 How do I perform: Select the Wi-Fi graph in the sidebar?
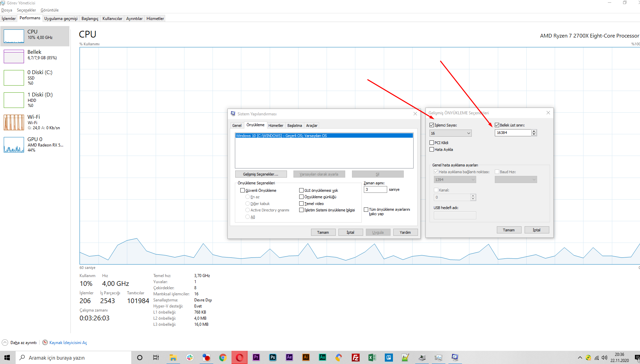[14, 122]
